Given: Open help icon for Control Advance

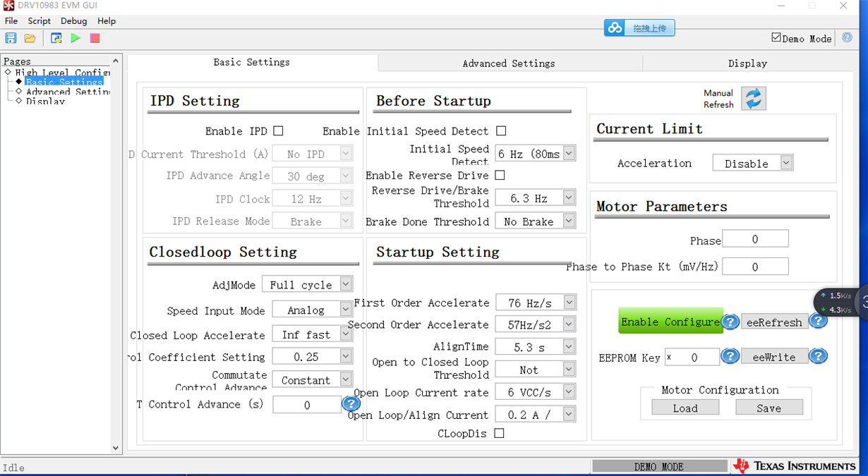Looking at the screenshot, I should click(351, 403).
